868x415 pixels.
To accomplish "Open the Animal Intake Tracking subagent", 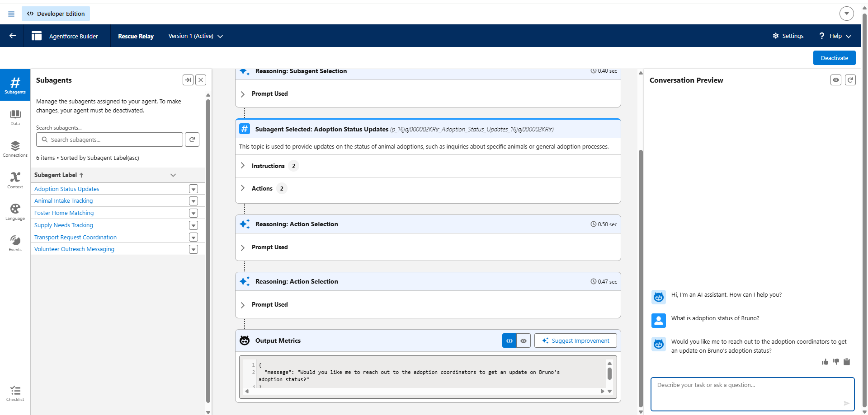I will click(63, 201).
